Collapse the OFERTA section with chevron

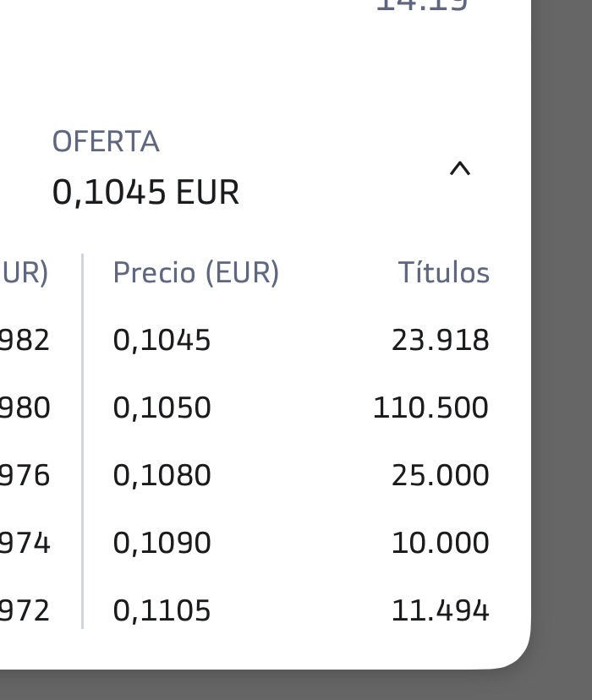(460, 169)
